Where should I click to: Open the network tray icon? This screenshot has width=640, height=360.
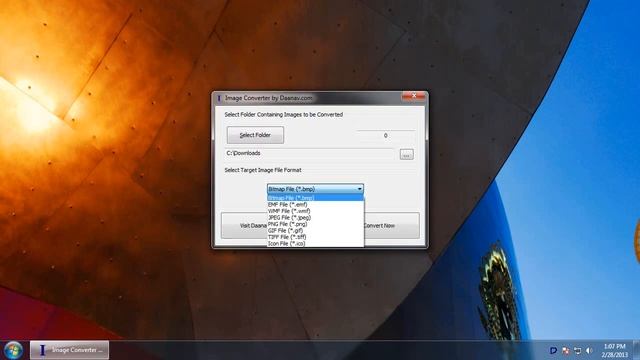[577, 351]
